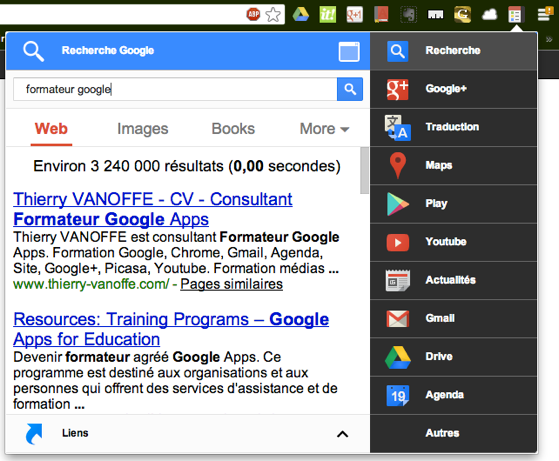Viewport: 559px width, 461px height.
Task: Open search in new window icon
Action: pyautogui.click(x=349, y=52)
